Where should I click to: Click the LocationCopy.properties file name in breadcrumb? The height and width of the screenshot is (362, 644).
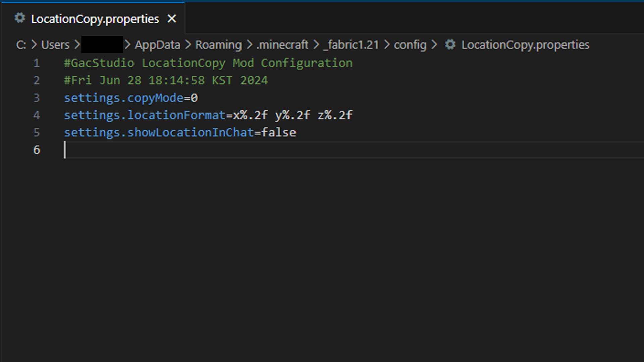525,45
